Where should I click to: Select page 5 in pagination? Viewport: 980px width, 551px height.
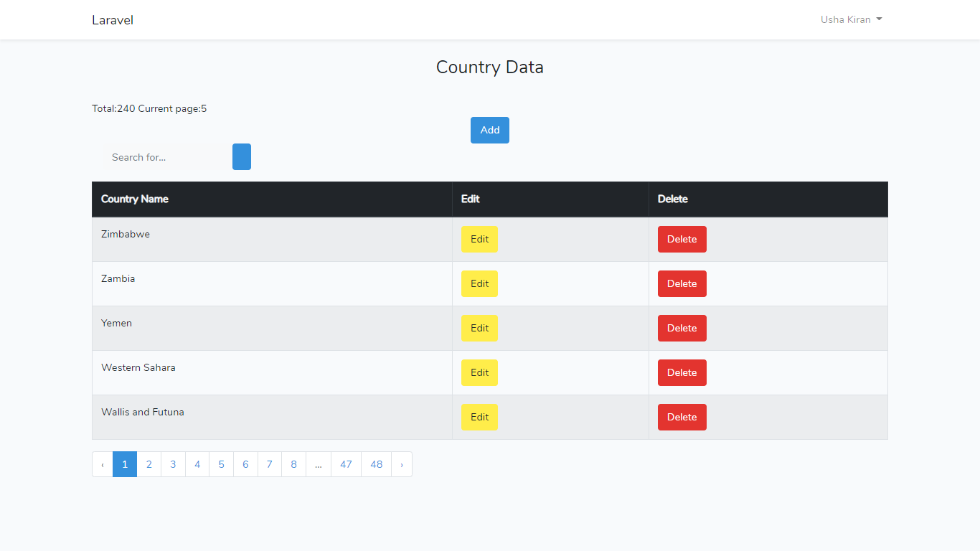point(221,464)
